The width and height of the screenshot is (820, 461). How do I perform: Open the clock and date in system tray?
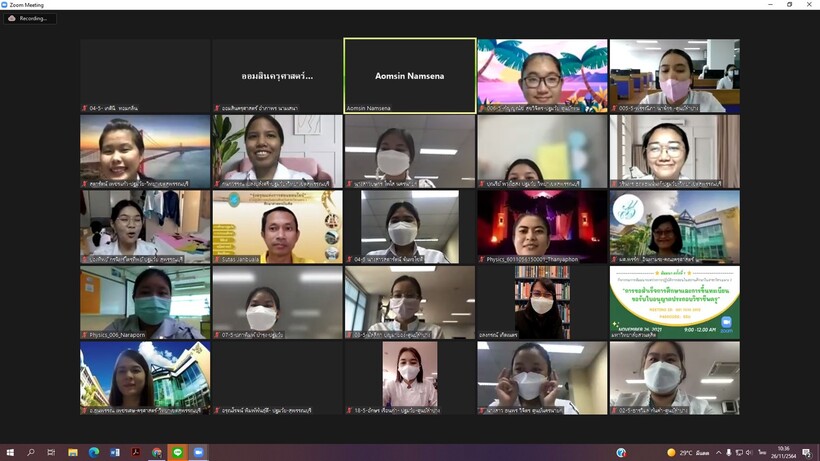(x=782, y=452)
